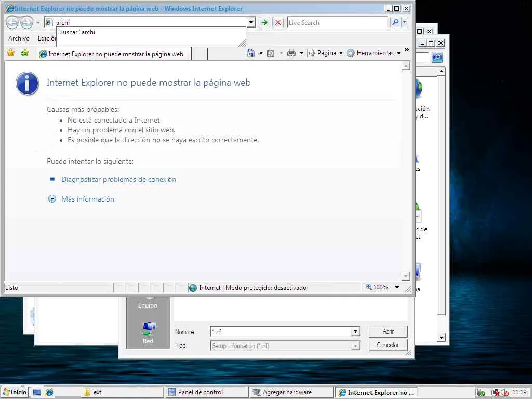Screen dimensions: 532x399
Task: Click Diagnosticar problemas de conexión link
Action: click(118, 179)
